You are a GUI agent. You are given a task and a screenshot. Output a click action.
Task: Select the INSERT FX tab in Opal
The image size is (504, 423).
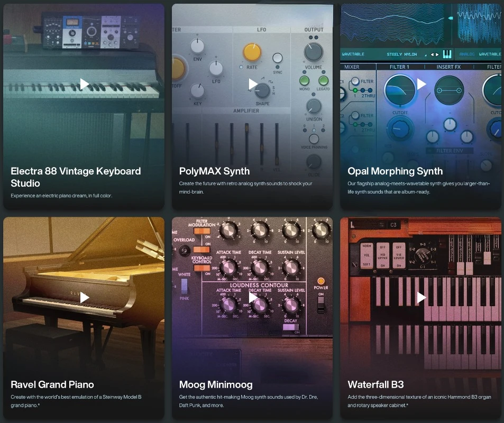(x=448, y=67)
